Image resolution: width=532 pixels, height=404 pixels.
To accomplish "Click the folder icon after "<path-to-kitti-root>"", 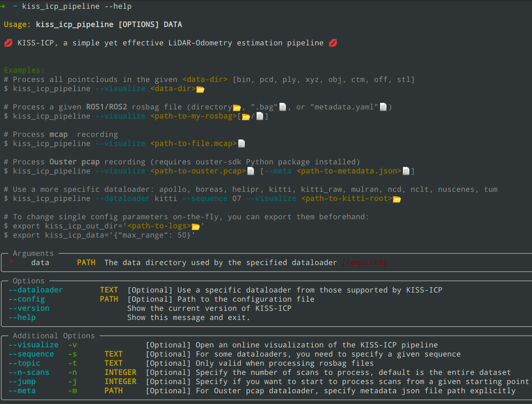I will 397,199.
